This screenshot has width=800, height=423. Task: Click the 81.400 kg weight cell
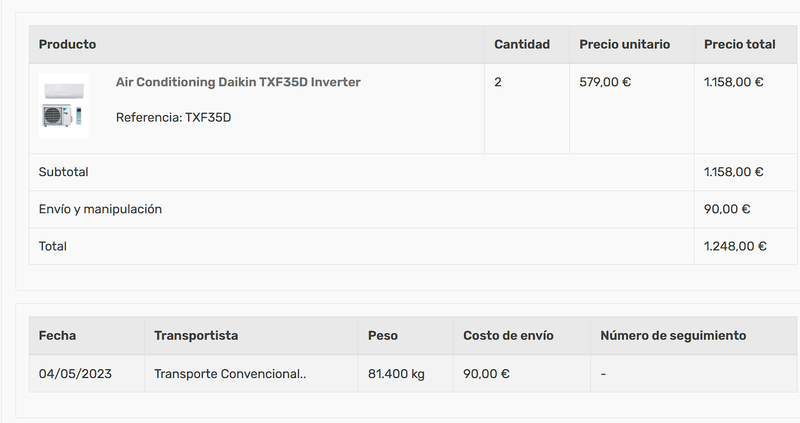pyautogui.click(x=396, y=374)
